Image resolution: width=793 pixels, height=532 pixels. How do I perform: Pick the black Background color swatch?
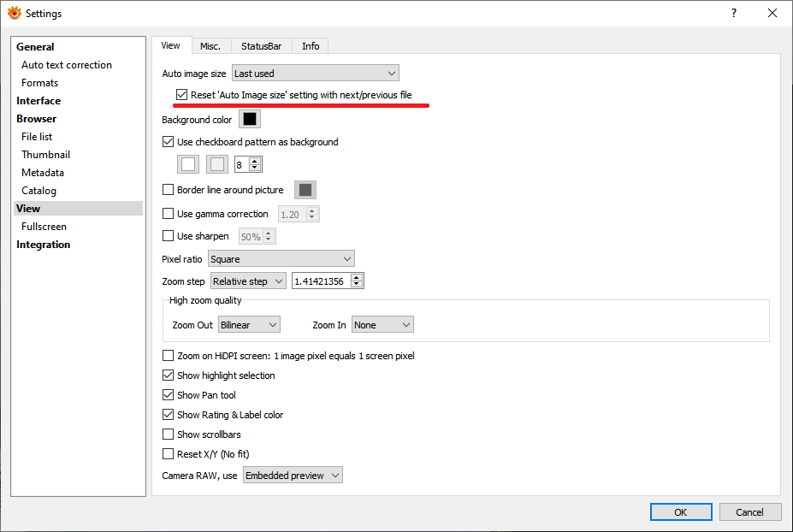(x=249, y=120)
